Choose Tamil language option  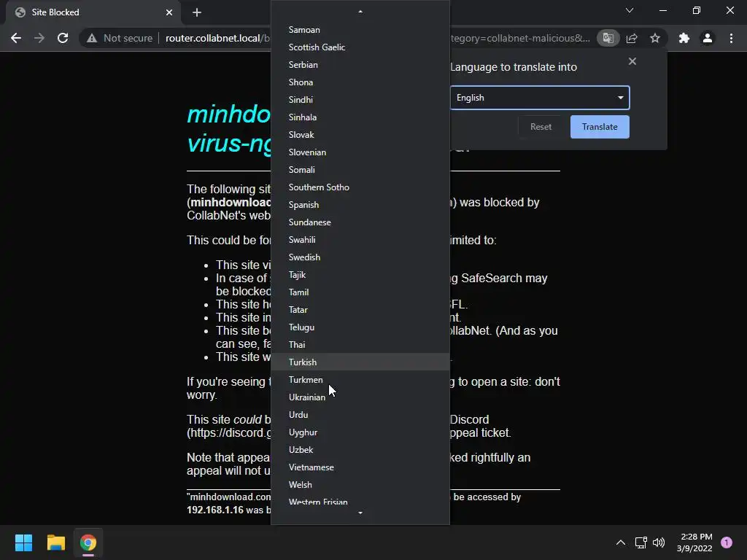point(360,292)
